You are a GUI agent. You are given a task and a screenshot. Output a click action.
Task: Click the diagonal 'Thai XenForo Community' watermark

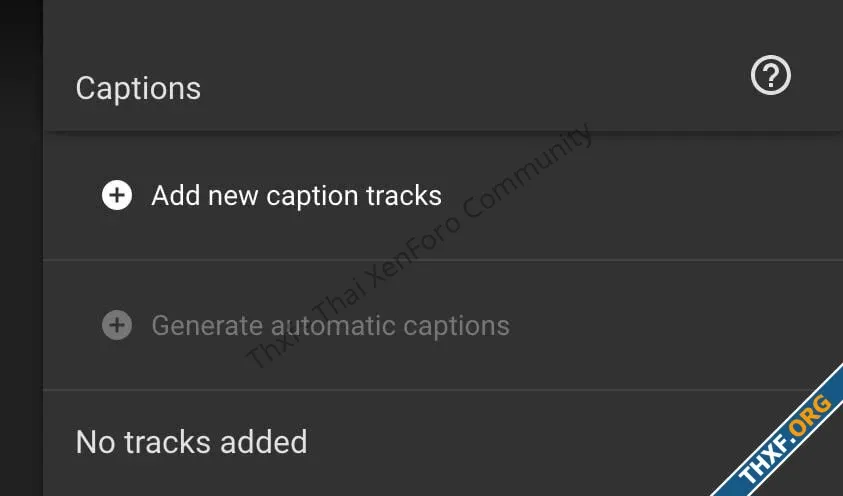[419, 246]
